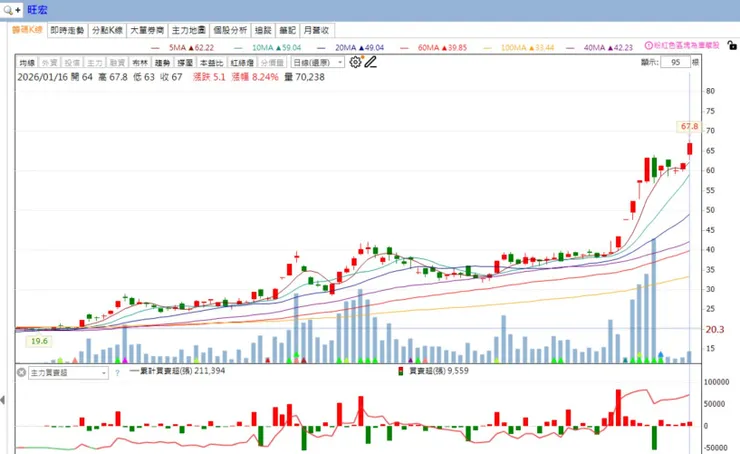The height and width of the screenshot is (454, 740).
Task: Click the latest red candlestick near 67
Action: (690, 149)
